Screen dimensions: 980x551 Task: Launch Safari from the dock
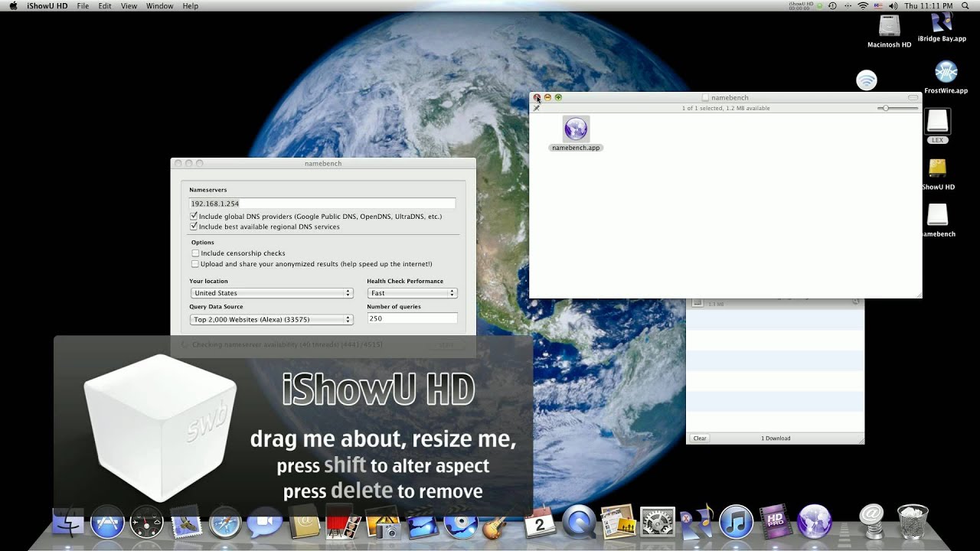225,523
